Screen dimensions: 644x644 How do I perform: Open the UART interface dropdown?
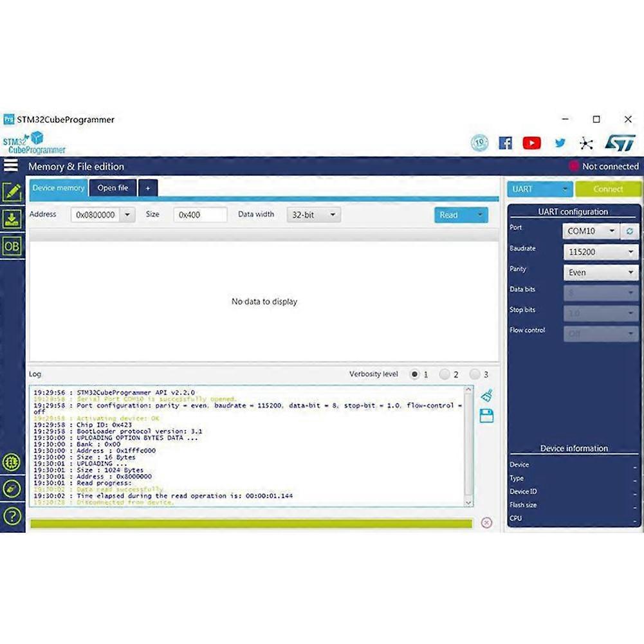[540, 189]
